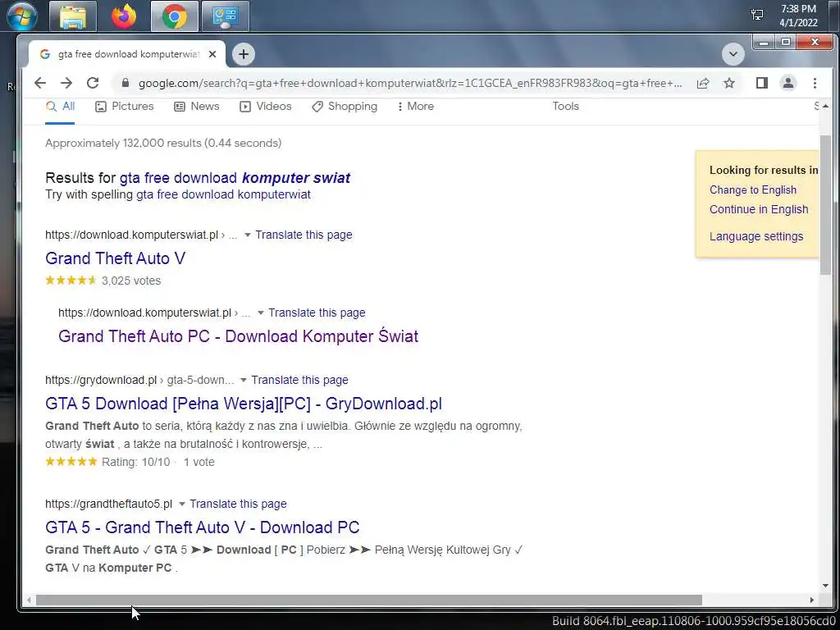Switch to the Shopping search tab
The height and width of the screenshot is (630, 840).
(x=345, y=106)
